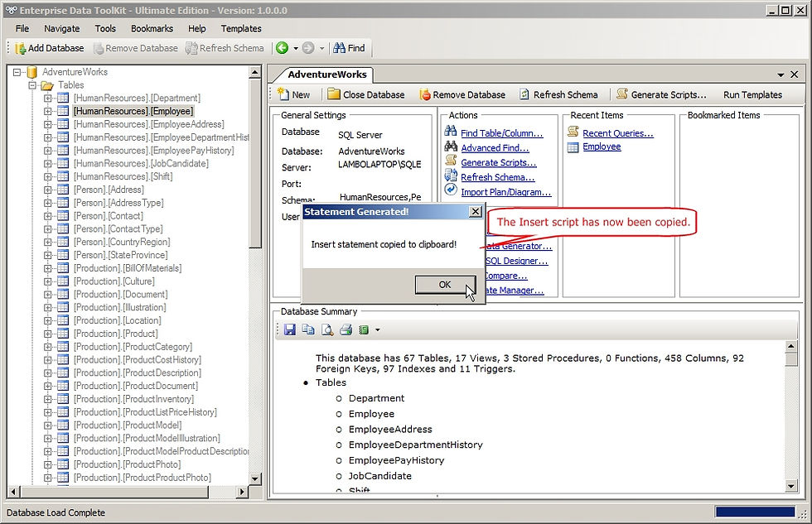The width and height of the screenshot is (812, 524).
Task: Click the tree panel scroll-down arrow
Action: pos(255,478)
